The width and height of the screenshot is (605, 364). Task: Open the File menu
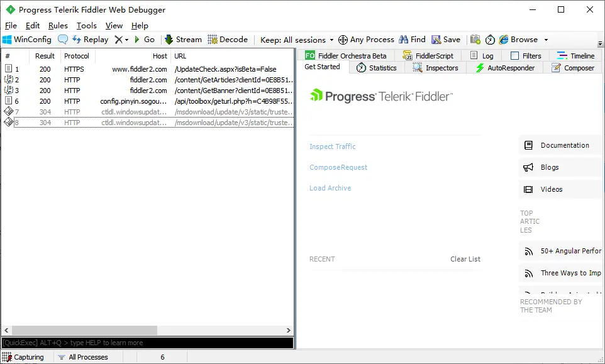(x=11, y=25)
